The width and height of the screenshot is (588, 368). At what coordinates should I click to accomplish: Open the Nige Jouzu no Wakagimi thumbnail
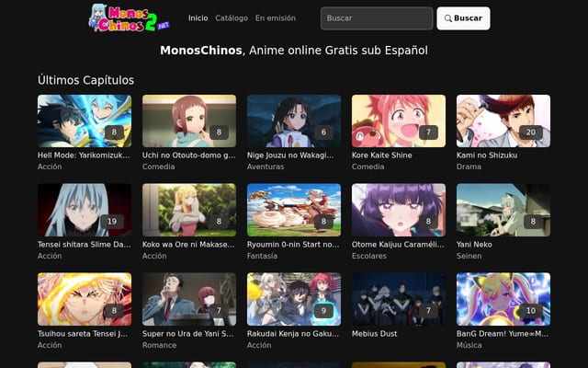pos(294,121)
